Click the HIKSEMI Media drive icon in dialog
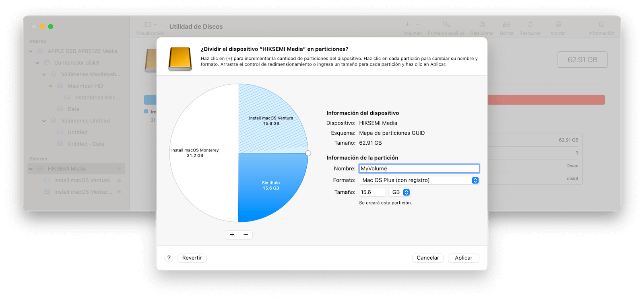644x301 pixels. [180, 59]
